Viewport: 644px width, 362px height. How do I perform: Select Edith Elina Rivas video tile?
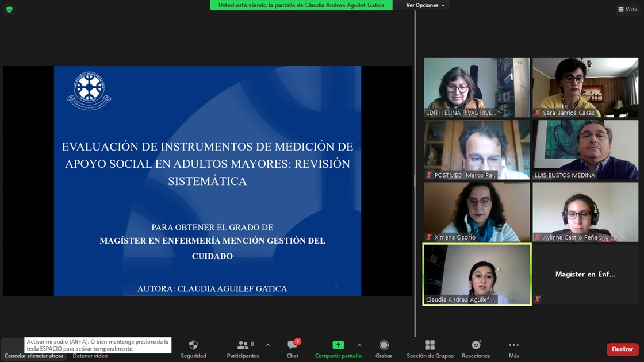pyautogui.click(x=477, y=87)
